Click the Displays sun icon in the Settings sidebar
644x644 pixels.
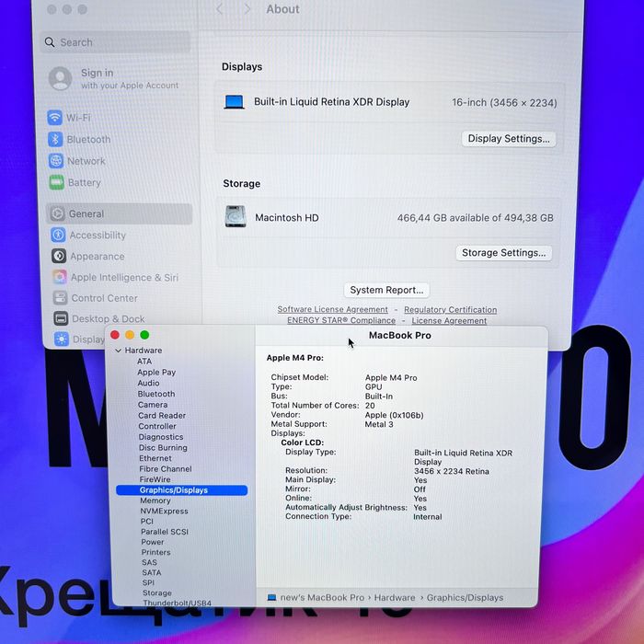pos(62,339)
